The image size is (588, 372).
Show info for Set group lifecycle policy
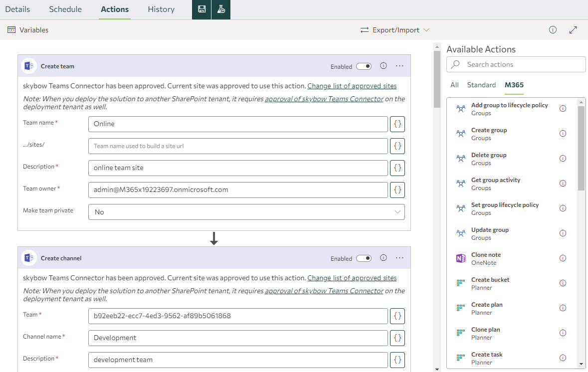pyautogui.click(x=563, y=208)
